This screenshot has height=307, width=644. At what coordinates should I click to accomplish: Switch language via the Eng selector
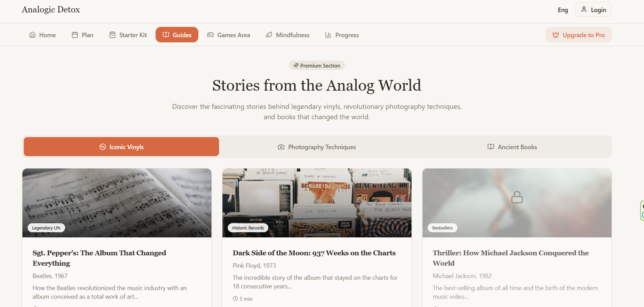click(563, 10)
